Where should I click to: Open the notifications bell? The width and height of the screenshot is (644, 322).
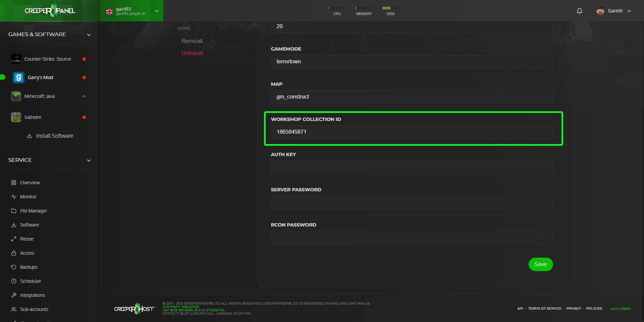pos(579,11)
